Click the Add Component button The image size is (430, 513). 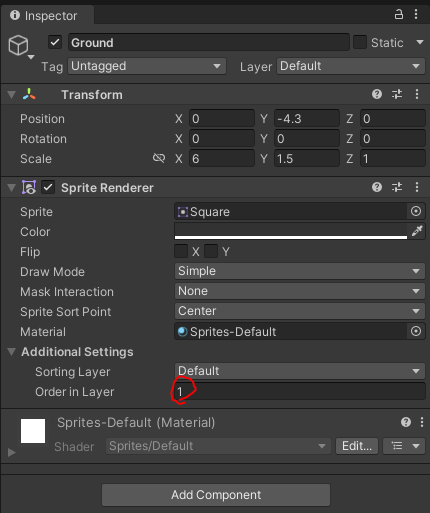pos(216,495)
